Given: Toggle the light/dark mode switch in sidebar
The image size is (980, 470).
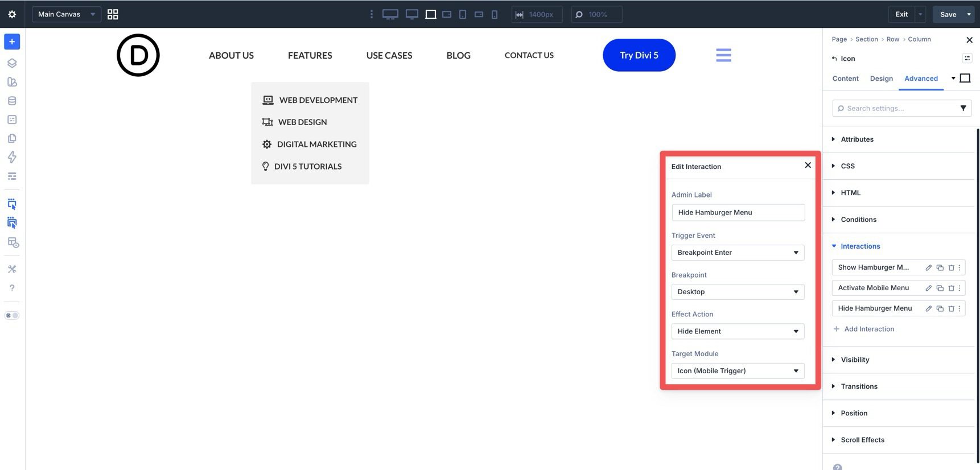Looking at the screenshot, I should (x=12, y=315).
